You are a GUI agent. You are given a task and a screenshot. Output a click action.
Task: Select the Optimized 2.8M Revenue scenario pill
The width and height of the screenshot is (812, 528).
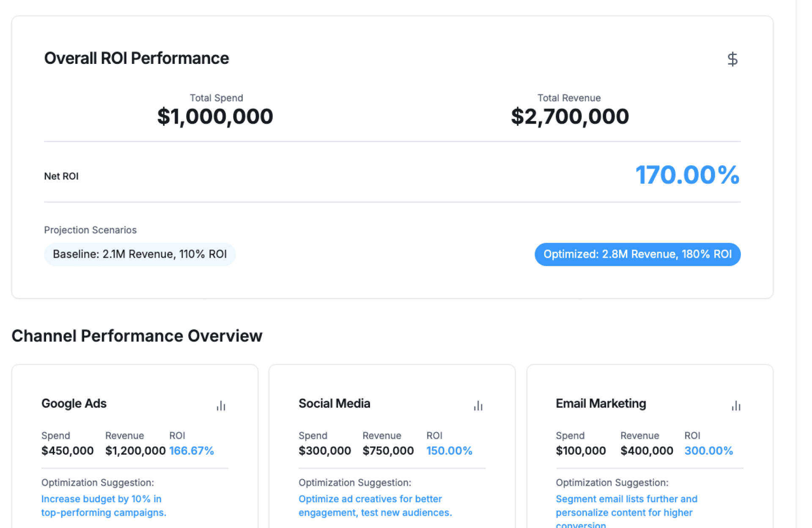[637, 254]
